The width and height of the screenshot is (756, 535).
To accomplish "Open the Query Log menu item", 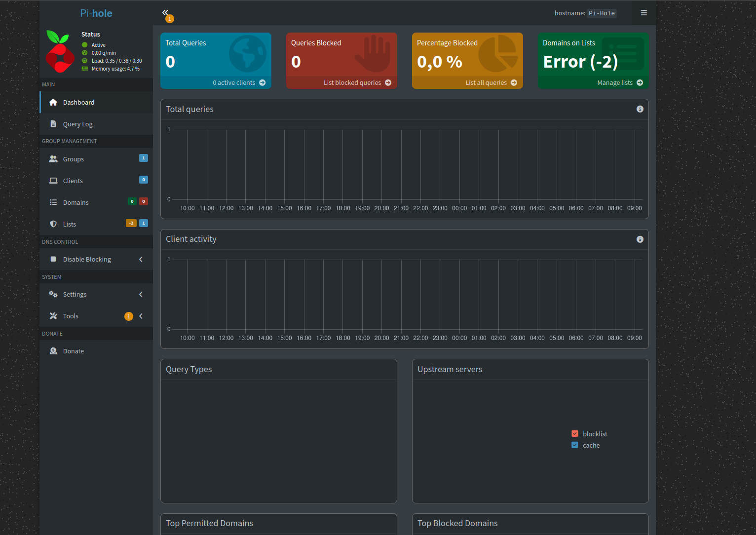I will 96,124.
